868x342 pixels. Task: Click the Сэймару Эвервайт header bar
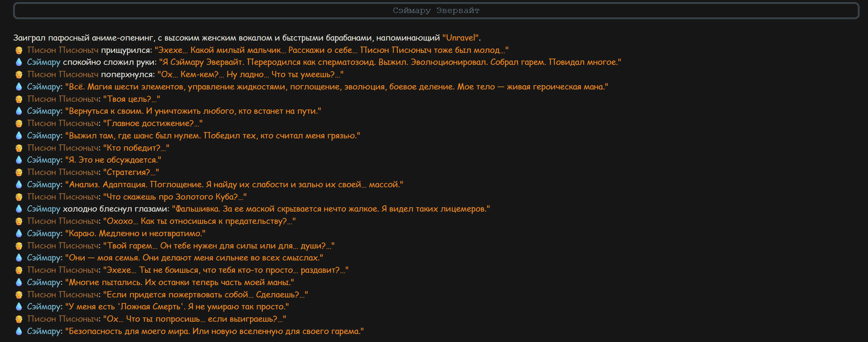[x=436, y=10]
